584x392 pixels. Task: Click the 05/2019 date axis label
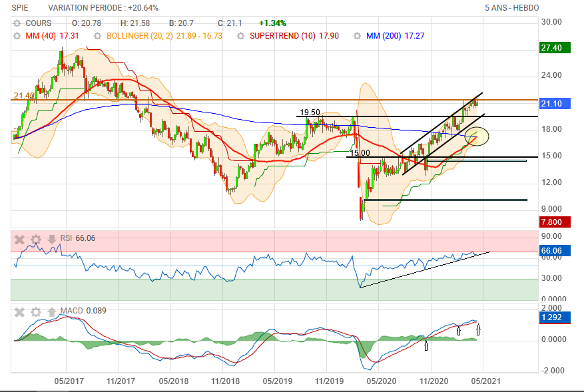click(x=278, y=381)
